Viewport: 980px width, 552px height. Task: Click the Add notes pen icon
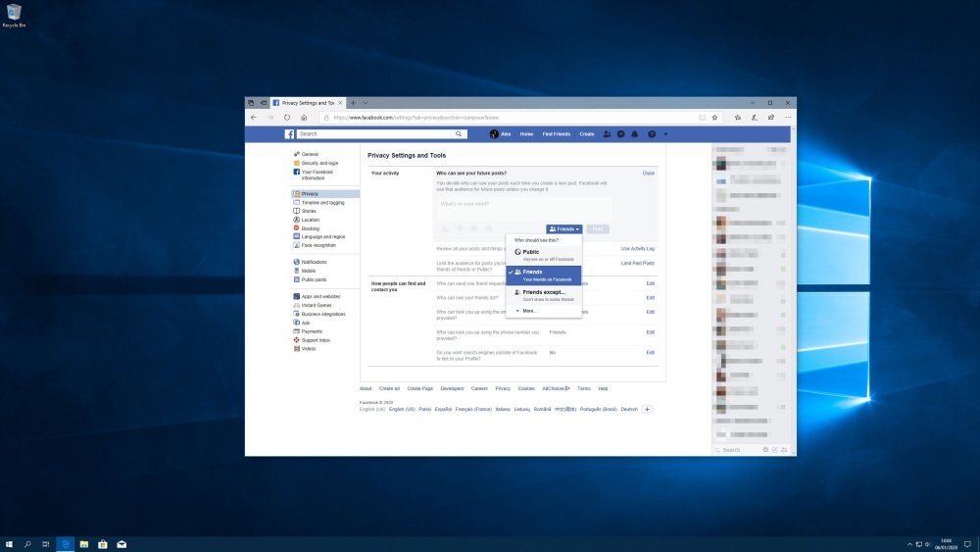[x=755, y=118]
